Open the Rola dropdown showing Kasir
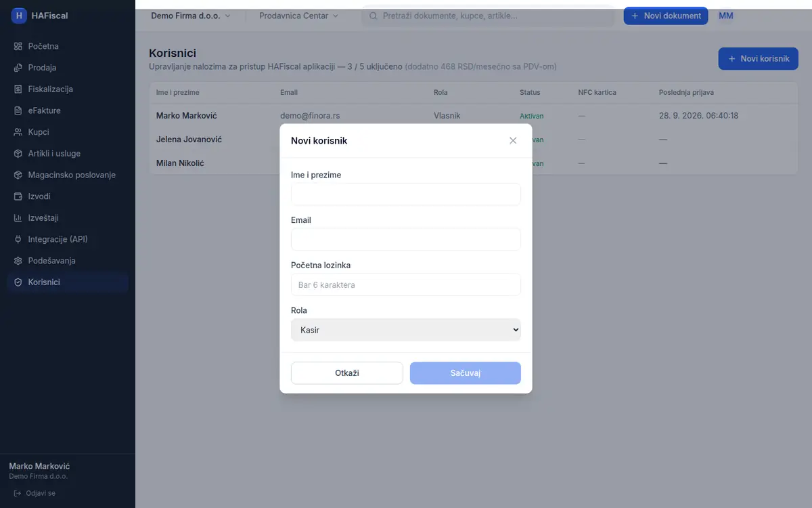Screen dimensions: 812x508 tap(406, 330)
